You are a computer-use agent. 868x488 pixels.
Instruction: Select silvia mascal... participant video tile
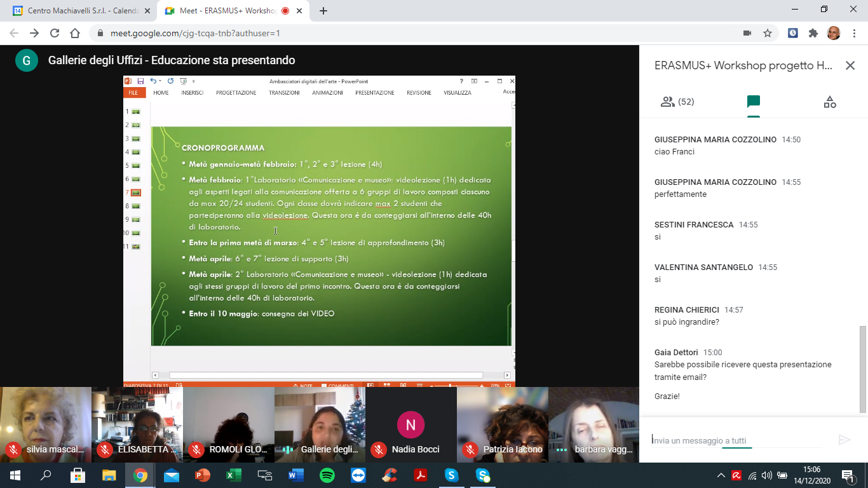tap(46, 424)
